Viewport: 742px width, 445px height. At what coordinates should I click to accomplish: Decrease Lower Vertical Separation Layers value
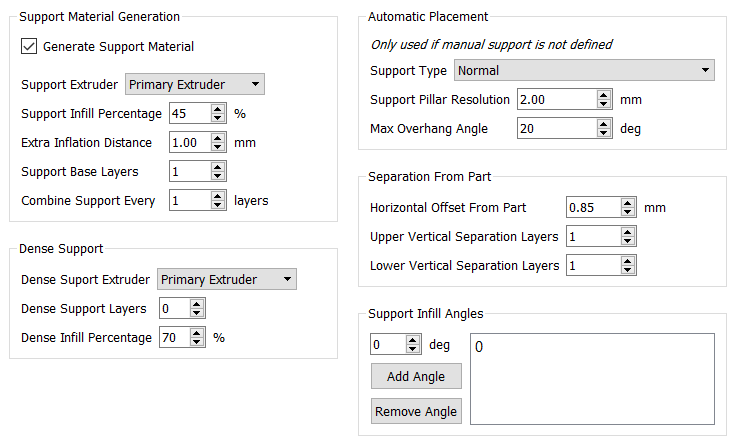[628, 270]
